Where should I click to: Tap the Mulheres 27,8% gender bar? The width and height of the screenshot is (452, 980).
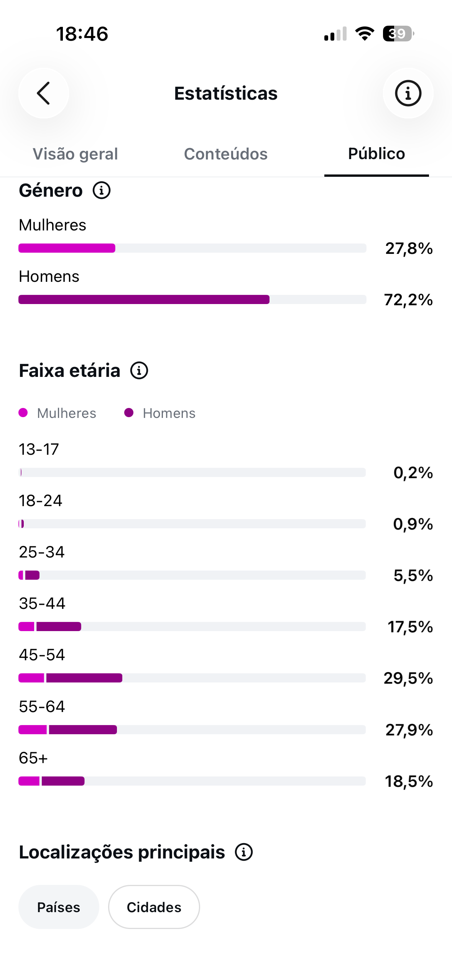pyautogui.click(x=192, y=248)
